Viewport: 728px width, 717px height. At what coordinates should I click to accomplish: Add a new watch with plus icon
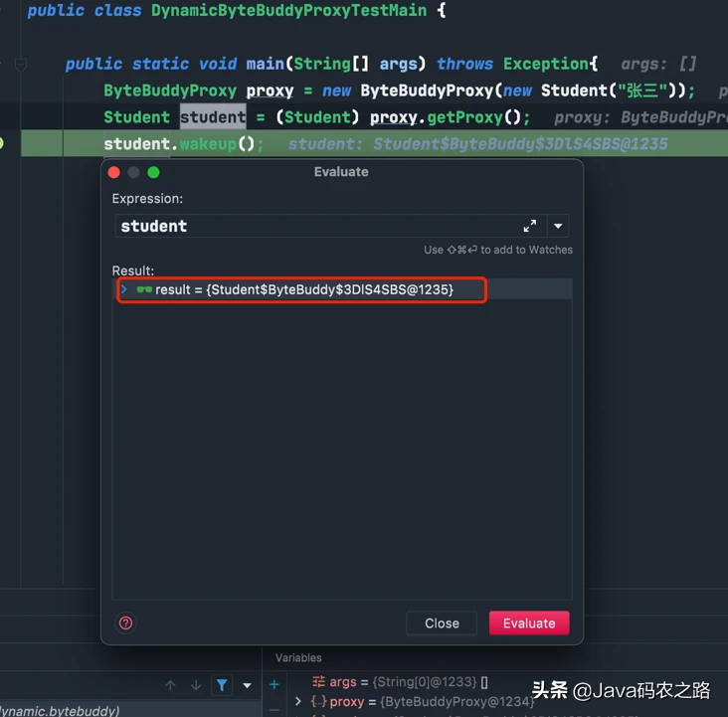274,684
